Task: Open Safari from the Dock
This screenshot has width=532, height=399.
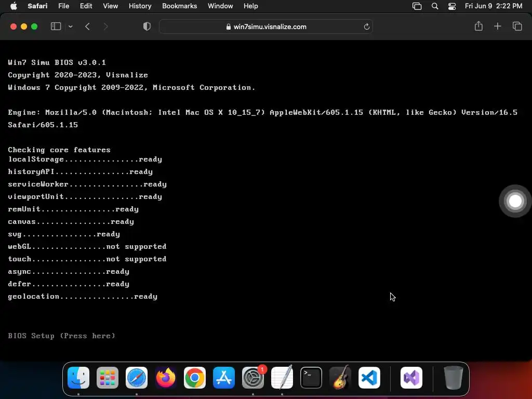Action: pos(137,378)
